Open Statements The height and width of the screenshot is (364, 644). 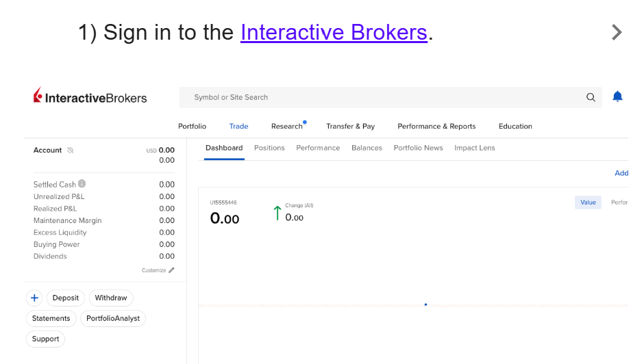tap(51, 318)
